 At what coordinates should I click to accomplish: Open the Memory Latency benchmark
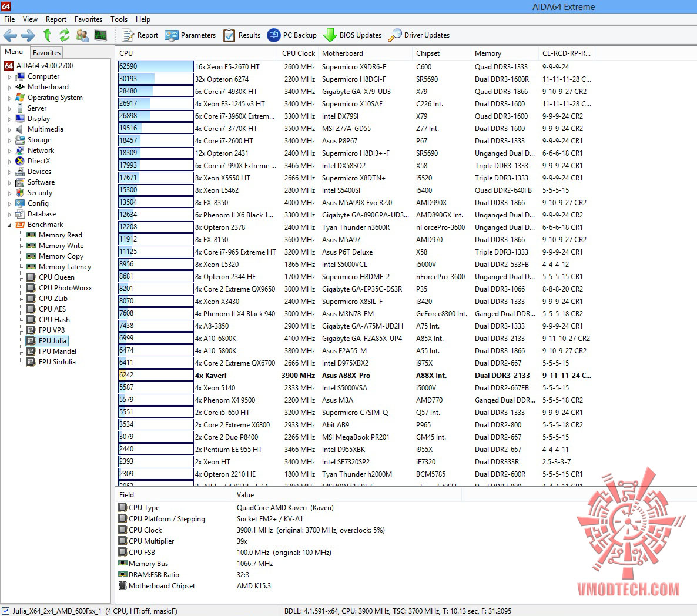pos(59,267)
